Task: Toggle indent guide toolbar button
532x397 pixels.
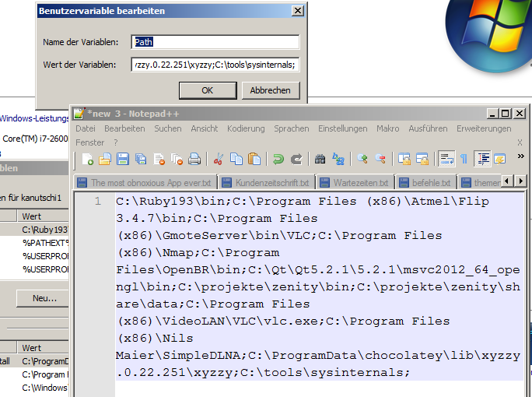Action: point(482,159)
